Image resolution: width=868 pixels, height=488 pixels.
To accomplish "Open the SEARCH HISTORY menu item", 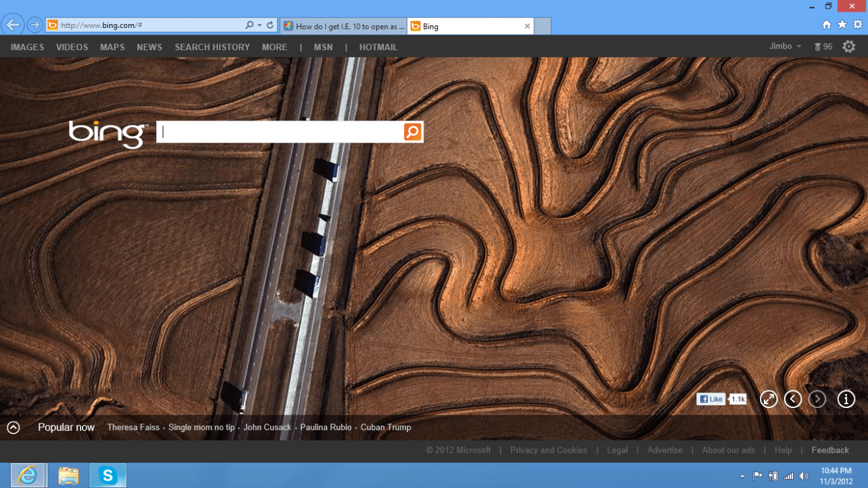I will click(x=212, y=47).
